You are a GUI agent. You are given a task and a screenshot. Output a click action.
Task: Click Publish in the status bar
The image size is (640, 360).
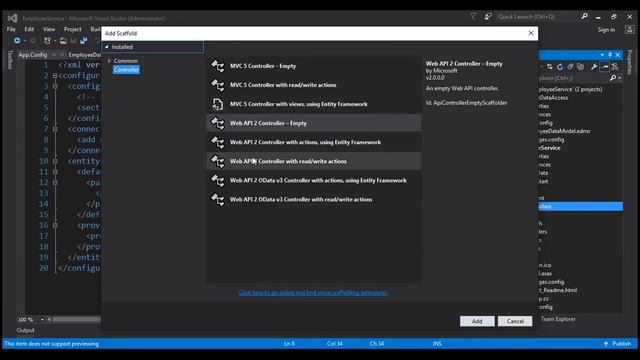tap(618, 344)
